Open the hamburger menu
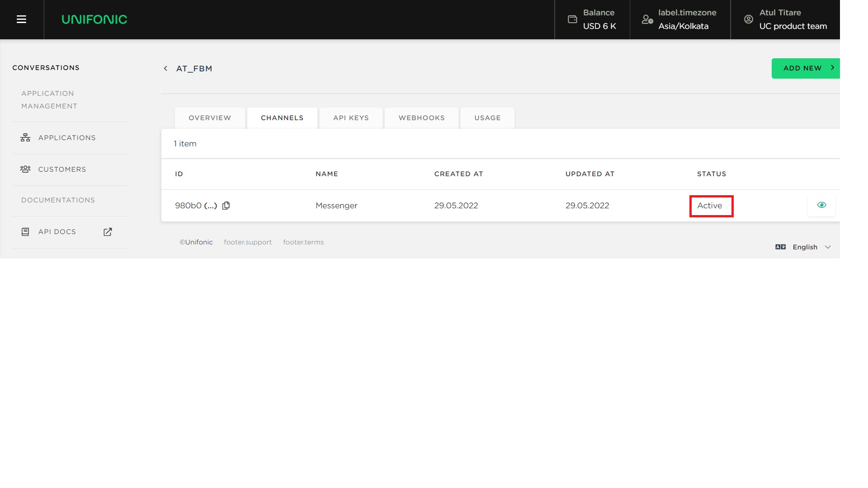The width and height of the screenshot is (868, 488). pos(21,19)
